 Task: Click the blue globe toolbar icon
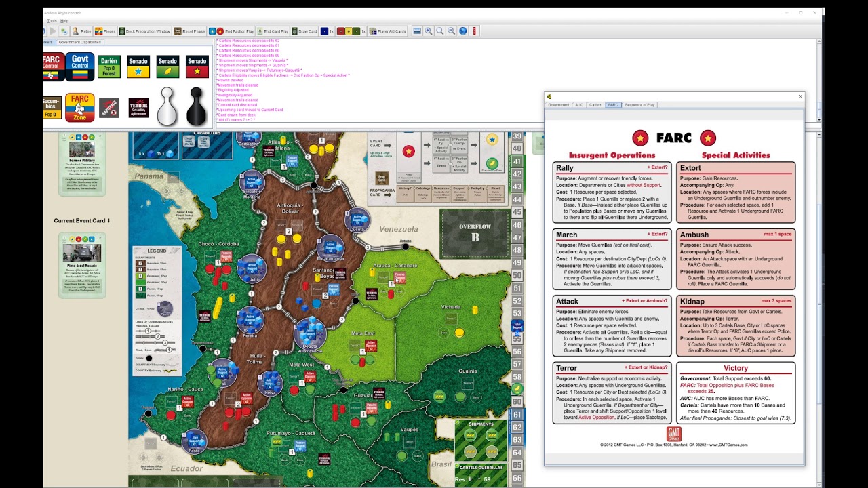[x=463, y=31]
